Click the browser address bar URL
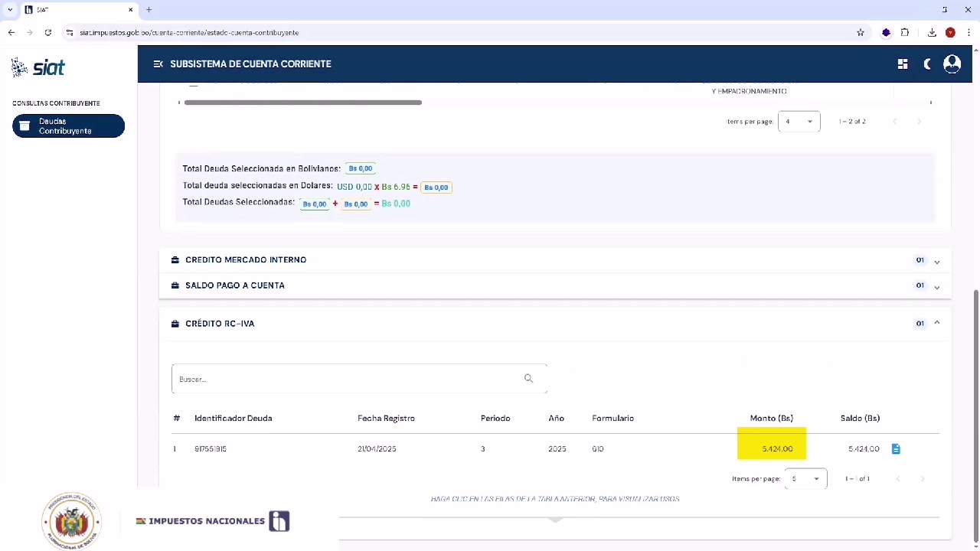The height and width of the screenshot is (551, 980). (x=189, y=33)
